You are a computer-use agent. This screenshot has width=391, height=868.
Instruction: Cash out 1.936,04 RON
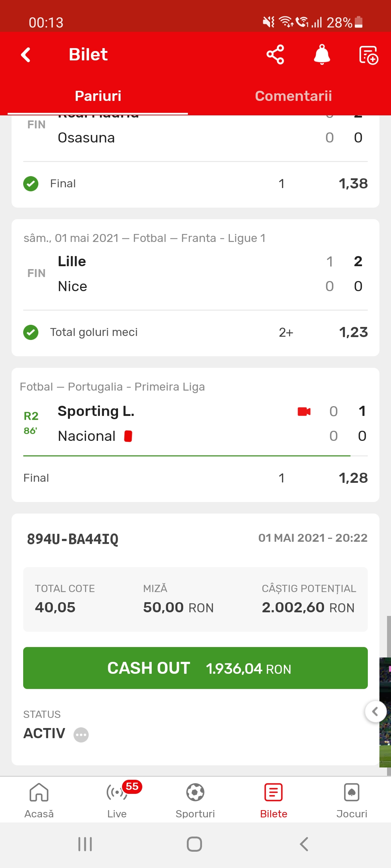pyautogui.click(x=195, y=668)
